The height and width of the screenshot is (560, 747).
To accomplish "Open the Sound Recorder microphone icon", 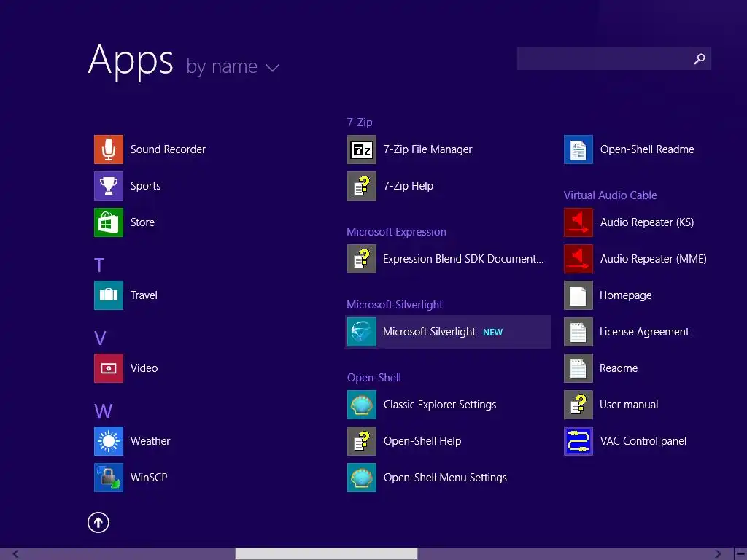I will (109, 149).
